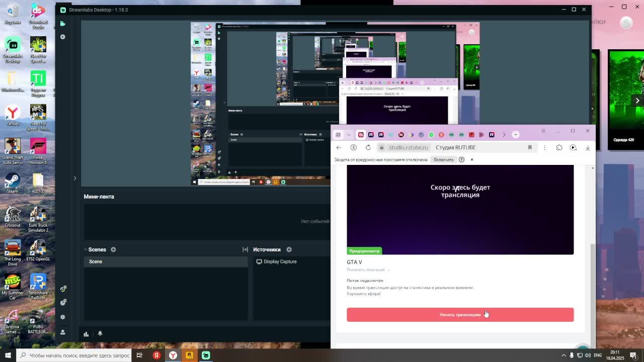
Task: Click Начать трансляцию button
Action: (460, 315)
